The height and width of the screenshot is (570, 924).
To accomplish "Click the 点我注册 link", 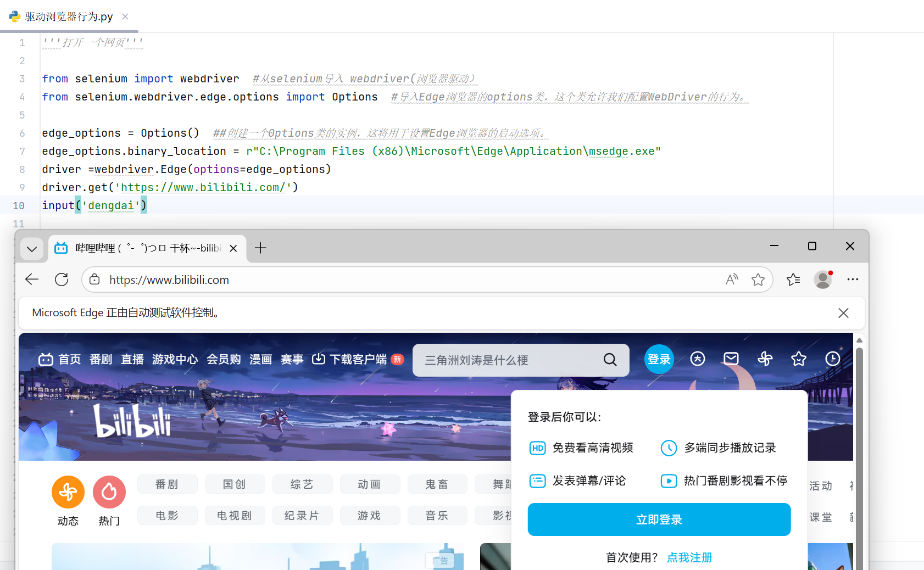I will coord(689,558).
